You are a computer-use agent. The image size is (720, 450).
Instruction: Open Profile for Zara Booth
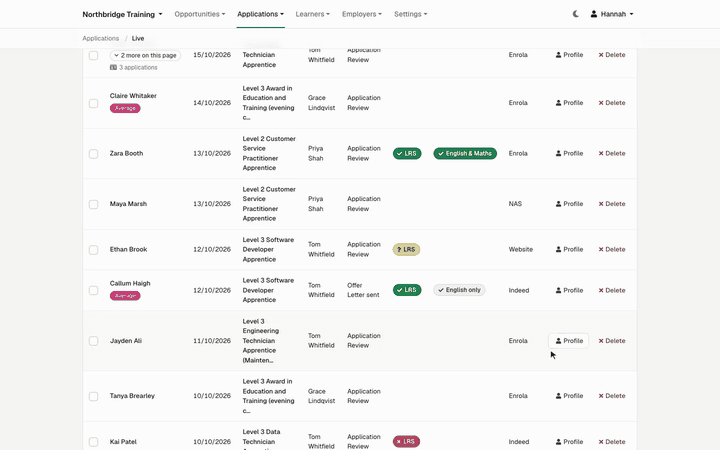569,153
